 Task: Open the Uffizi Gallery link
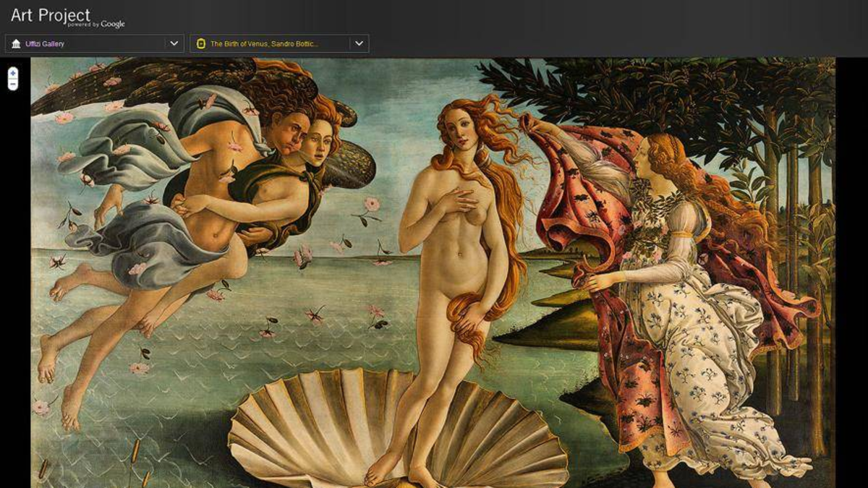[x=45, y=44]
